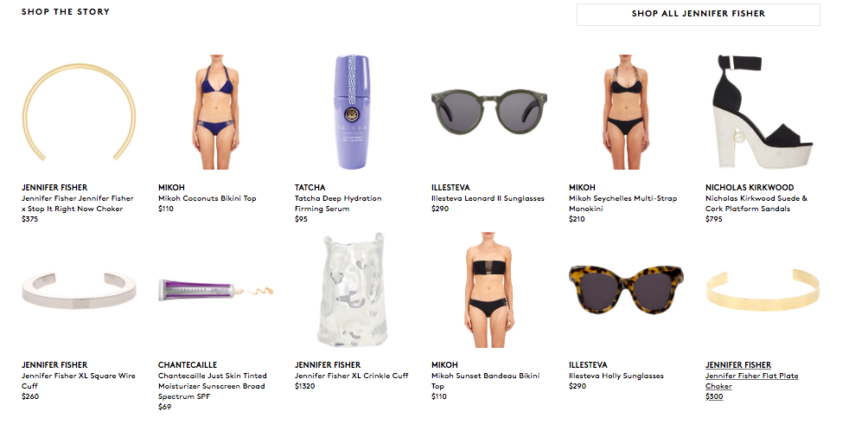The image size is (868, 431).
Task: Select Illesteva Holly Sunglasses product title
Action: [x=616, y=376]
